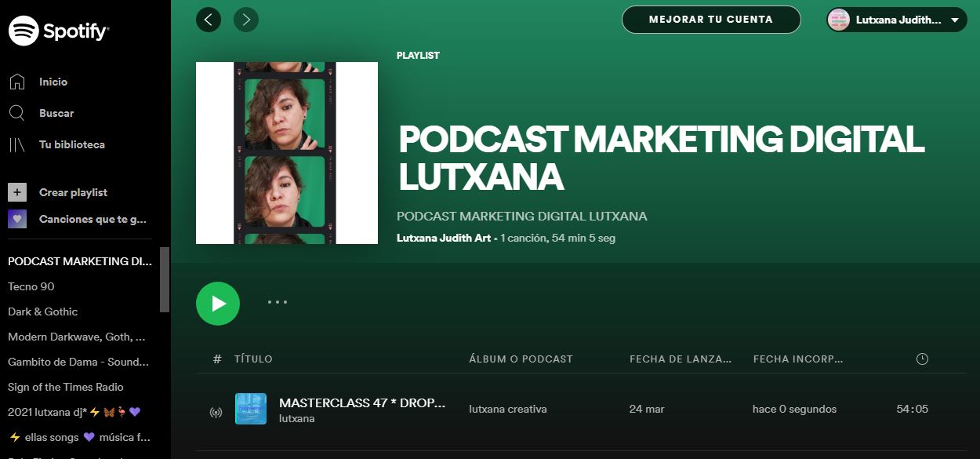Open Canciones que te gustan
The image size is (980, 459).
click(x=93, y=219)
